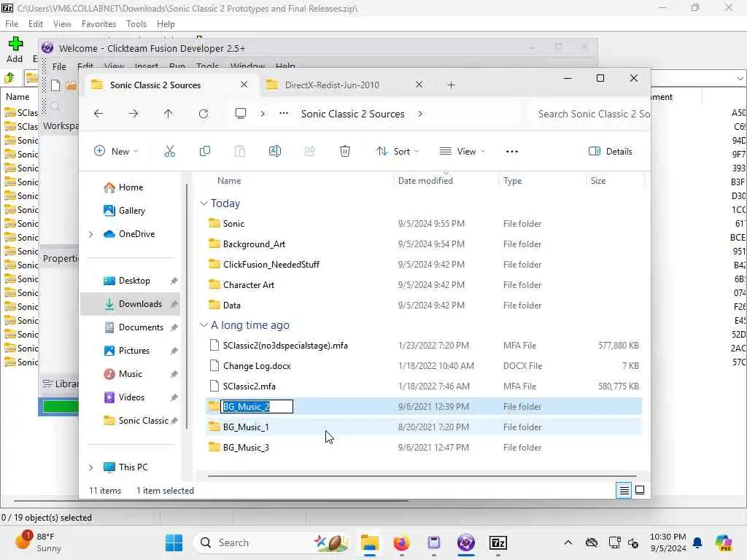747x560 pixels.
Task: Sort files by Date modified column header
Action: click(x=425, y=181)
